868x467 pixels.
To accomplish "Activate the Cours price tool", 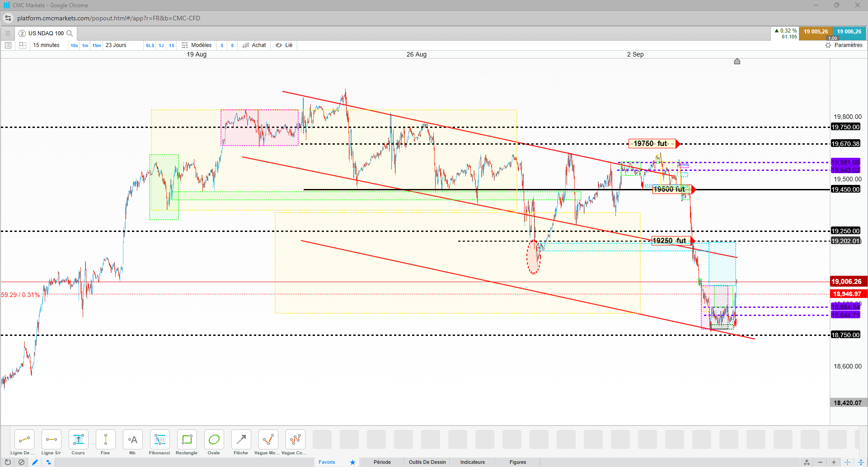I will pos(78,443).
